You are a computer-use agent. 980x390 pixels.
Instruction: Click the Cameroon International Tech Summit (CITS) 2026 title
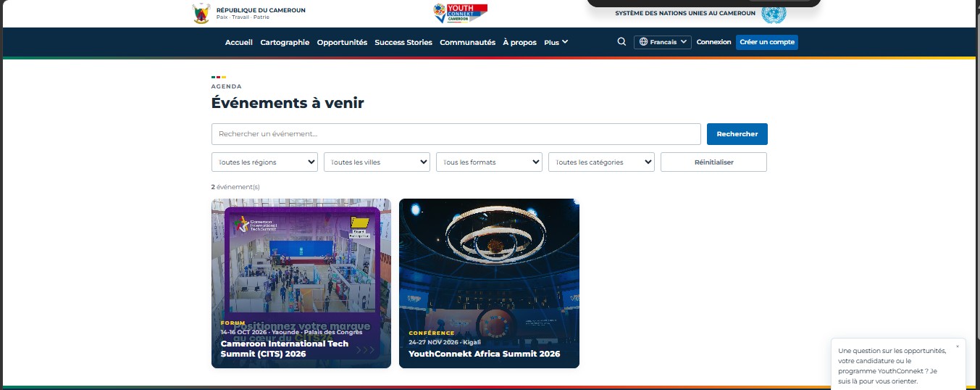click(x=285, y=349)
